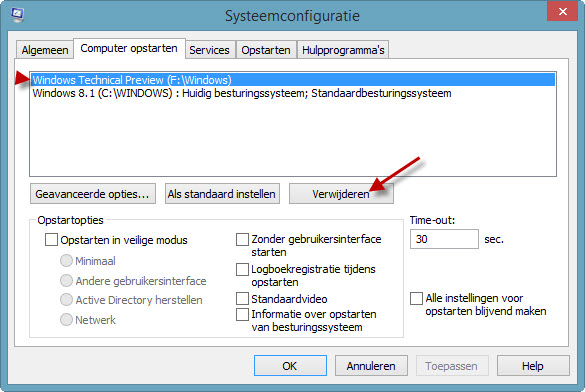Tick the Standaardvideo checkbox
The width and height of the screenshot is (585, 392).
click(243, 299)
